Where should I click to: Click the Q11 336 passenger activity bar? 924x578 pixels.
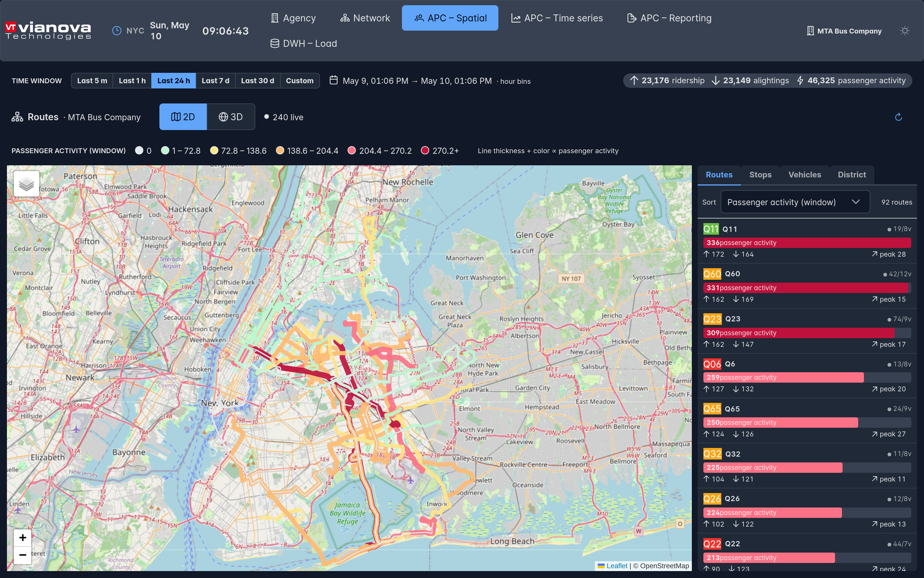[807, 243]
